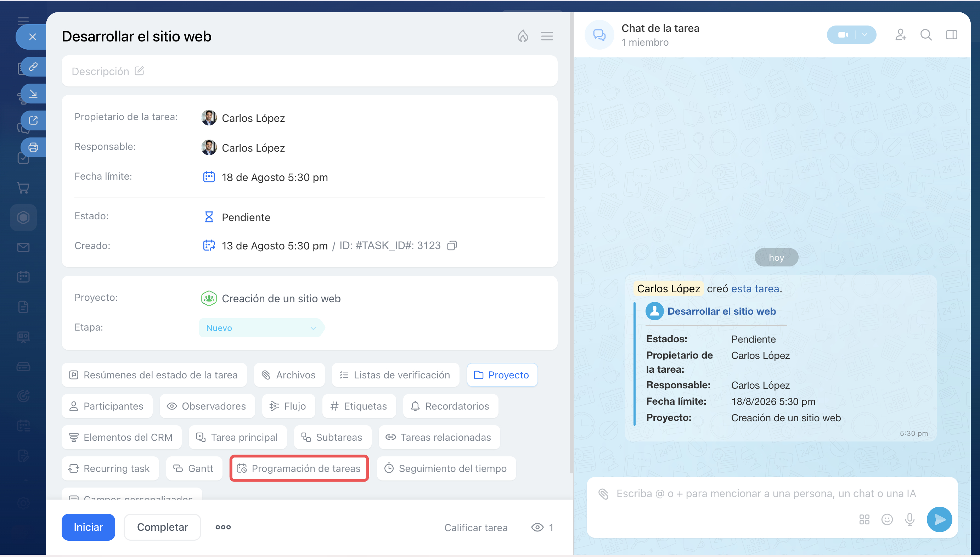The height and width of the screenshot is (557, 980).
Task: Open the Flujo section
Action: [288, 406]
